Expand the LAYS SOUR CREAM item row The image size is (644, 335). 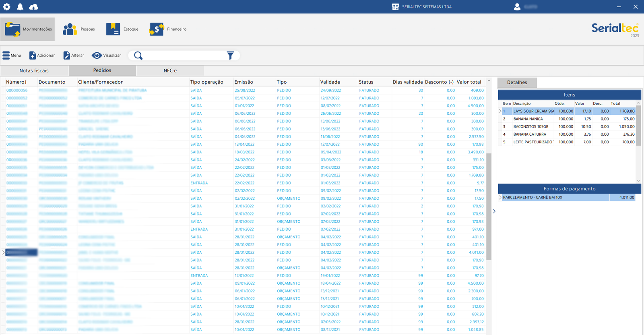tap(500, 111)
